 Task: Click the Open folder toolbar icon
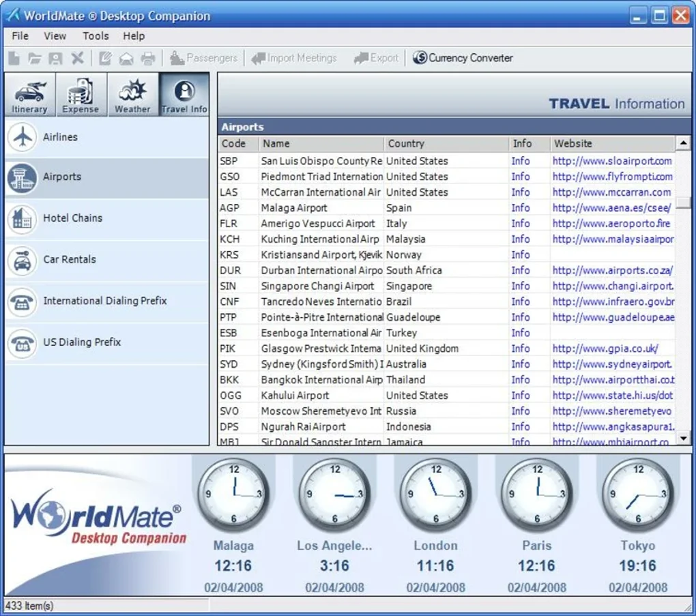[x=35, y=58]
